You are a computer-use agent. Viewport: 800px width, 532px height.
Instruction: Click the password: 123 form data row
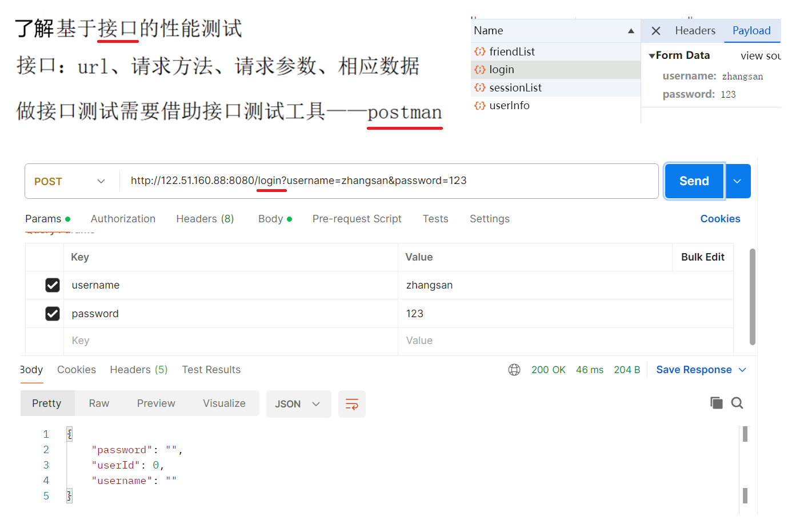(699, 94)
